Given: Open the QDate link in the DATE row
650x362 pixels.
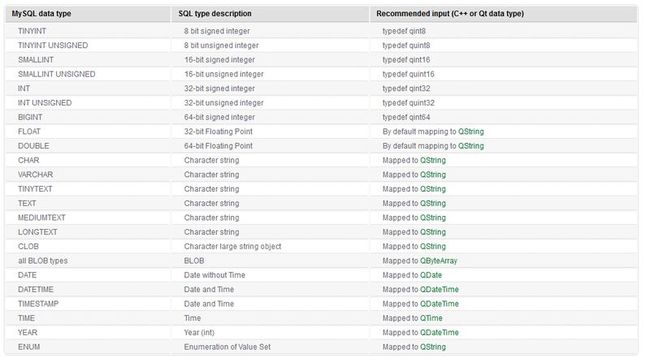Looking at the screenshot, I should 431,275.
